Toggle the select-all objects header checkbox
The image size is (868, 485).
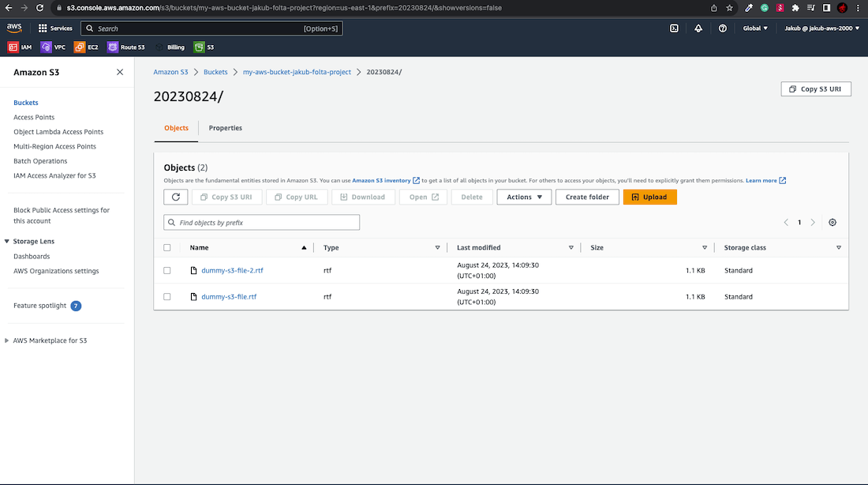[167, 248]
